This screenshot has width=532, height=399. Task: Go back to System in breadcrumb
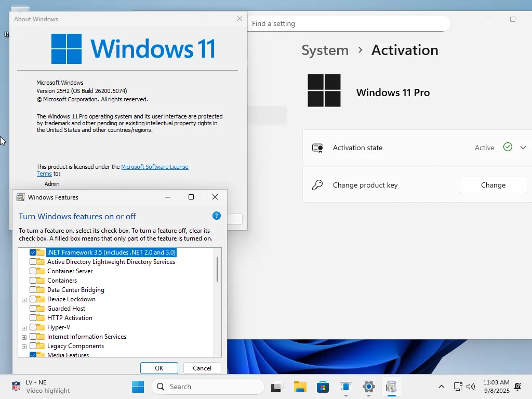point(325,50)
